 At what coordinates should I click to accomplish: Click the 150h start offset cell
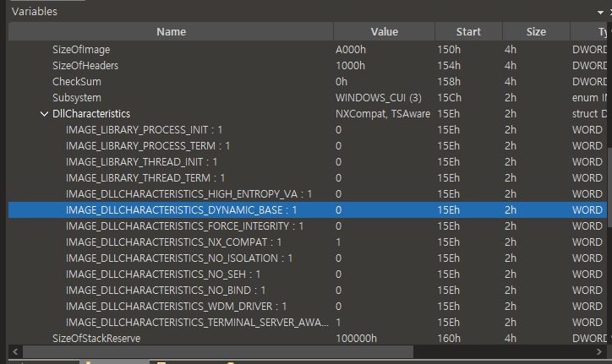pos(449,50)
